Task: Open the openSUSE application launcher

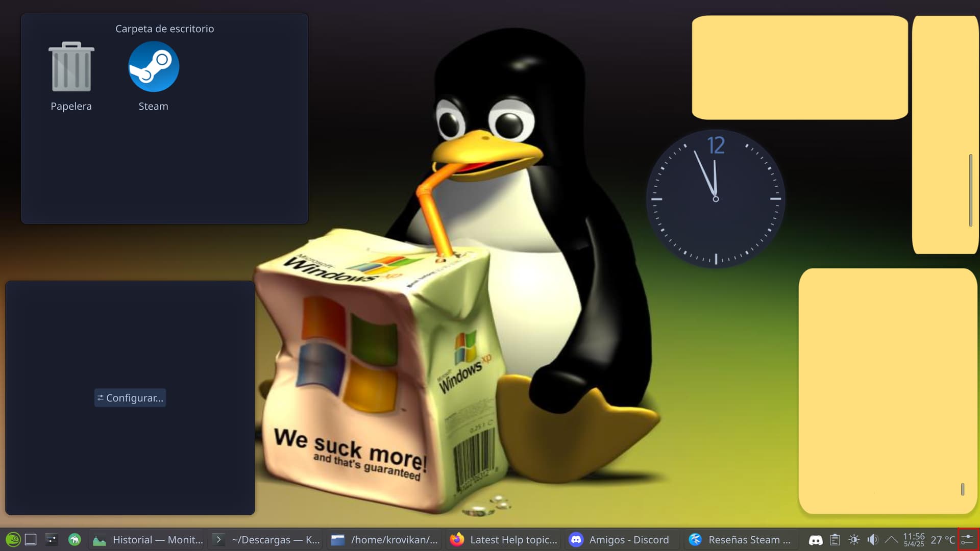Action: [x=13, y=539]
